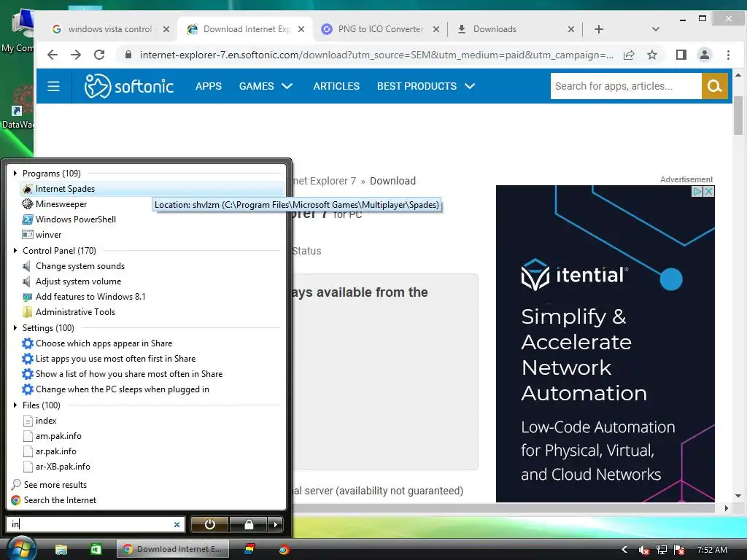Collapse the Programs (109) group
This screenshot has width=747, height=560.
pyautogui.click(x=15, y=174)
